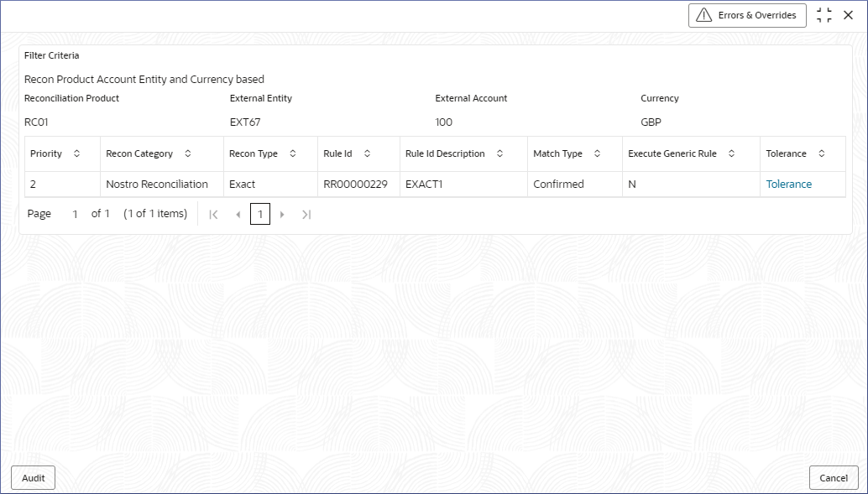This screenshot has width=868, height=494.
Task: Click the GBP currency value
Action: click(x=651, y=122)
